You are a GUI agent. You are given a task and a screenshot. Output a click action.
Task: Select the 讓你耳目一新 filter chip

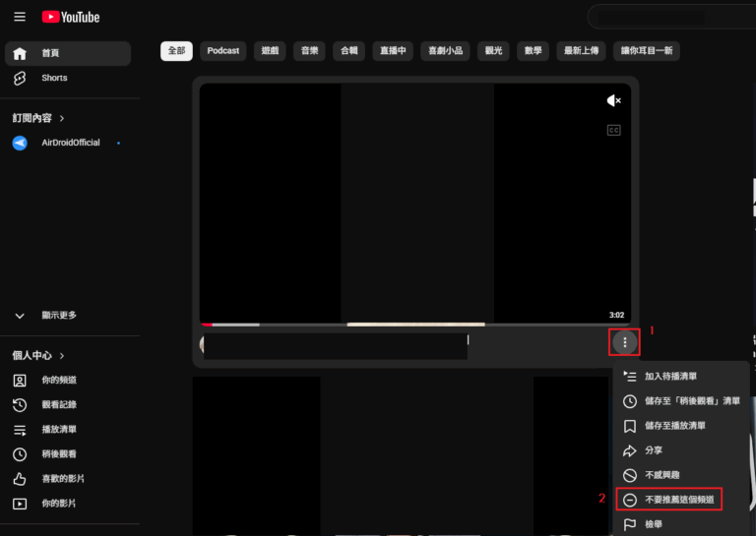pos(647,50)
